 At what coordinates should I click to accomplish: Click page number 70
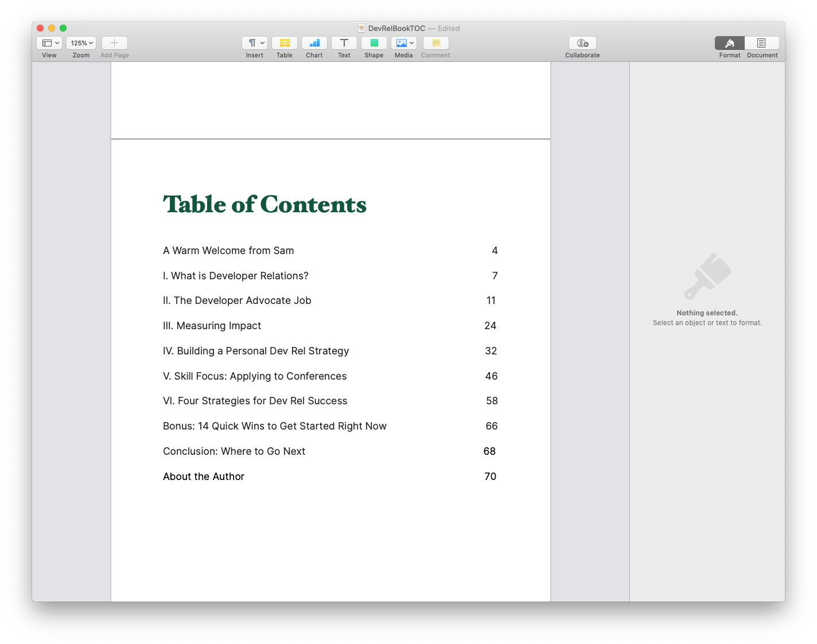(x=491, y=476)
